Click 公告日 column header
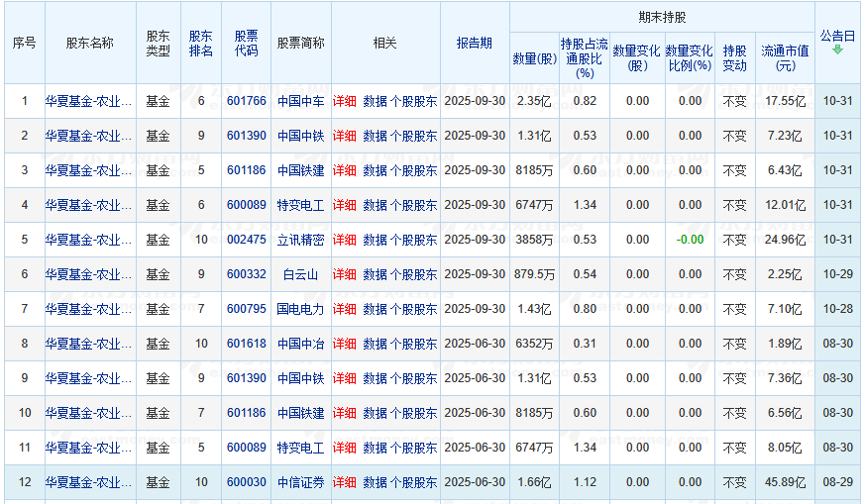The width and height of the screenshot is (864, 504). [x=837, y=37]
